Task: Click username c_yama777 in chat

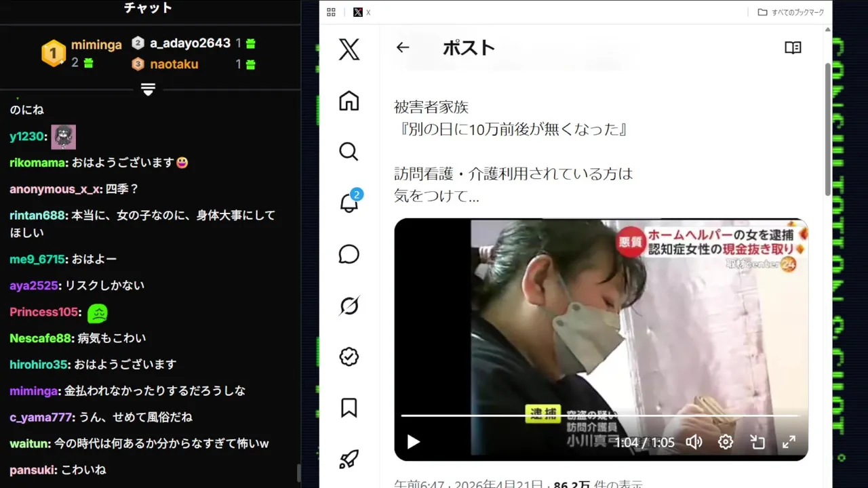Action: (x=41, y=417)
